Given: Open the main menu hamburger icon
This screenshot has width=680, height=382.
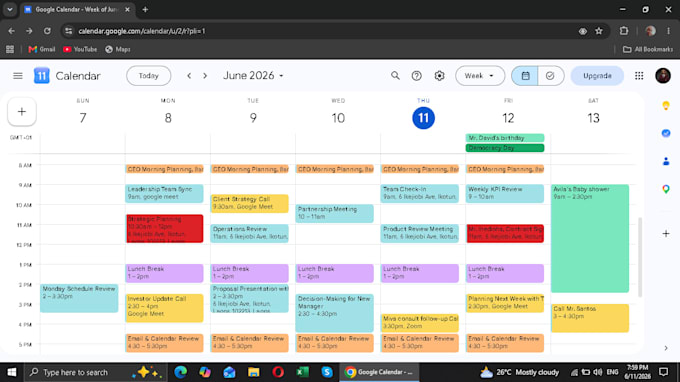Looking at the screenshot, I should [18, 76].
